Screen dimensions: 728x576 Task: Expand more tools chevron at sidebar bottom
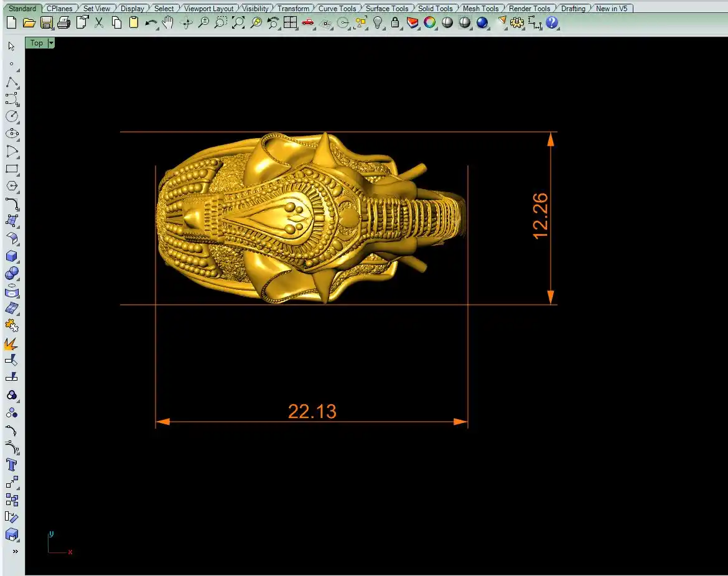(x=15, y=551)
